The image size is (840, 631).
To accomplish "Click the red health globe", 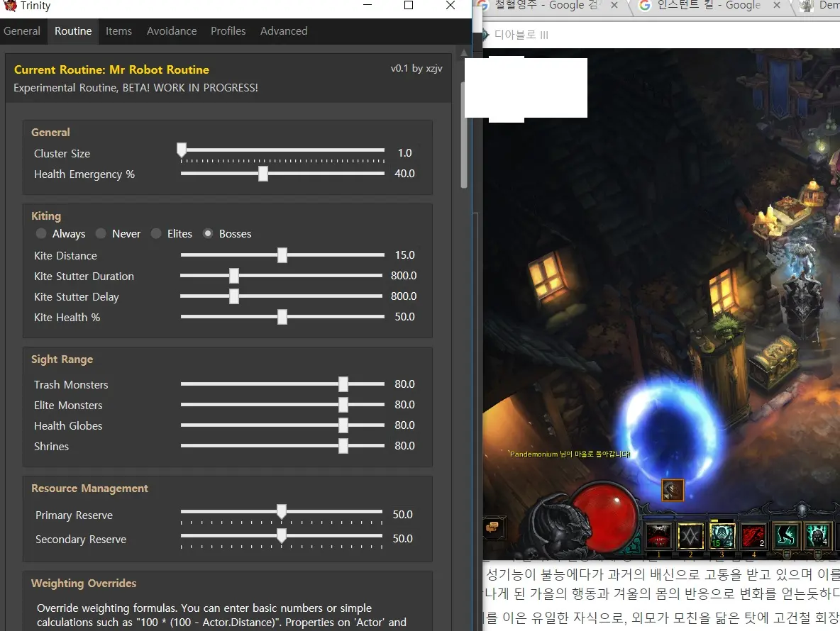I will (603, 514).
